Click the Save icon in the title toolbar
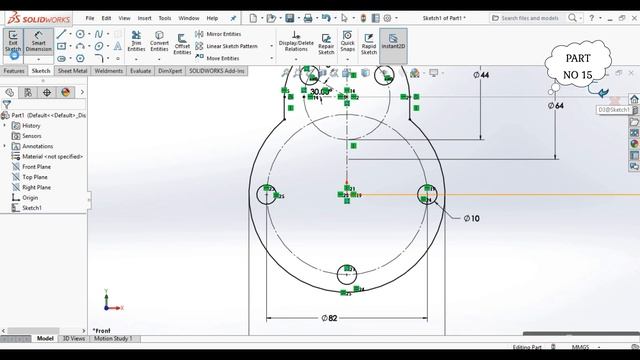The image size is (640, 360). point(290,18)
